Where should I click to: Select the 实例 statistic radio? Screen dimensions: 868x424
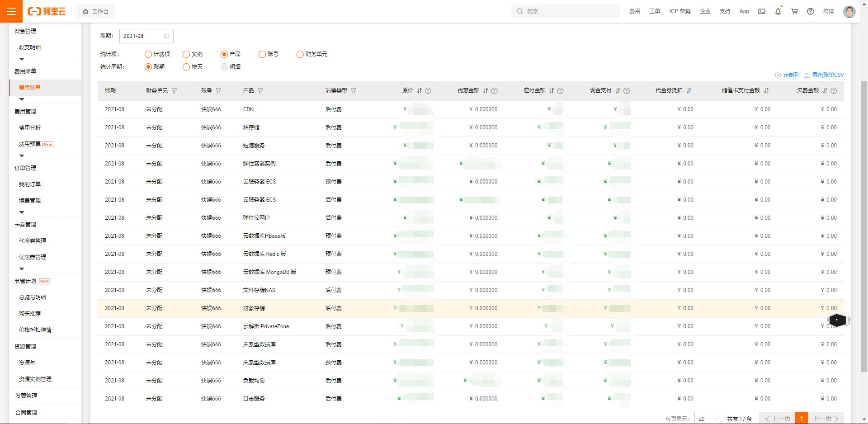pyautogui.click(x=186, y=54)
